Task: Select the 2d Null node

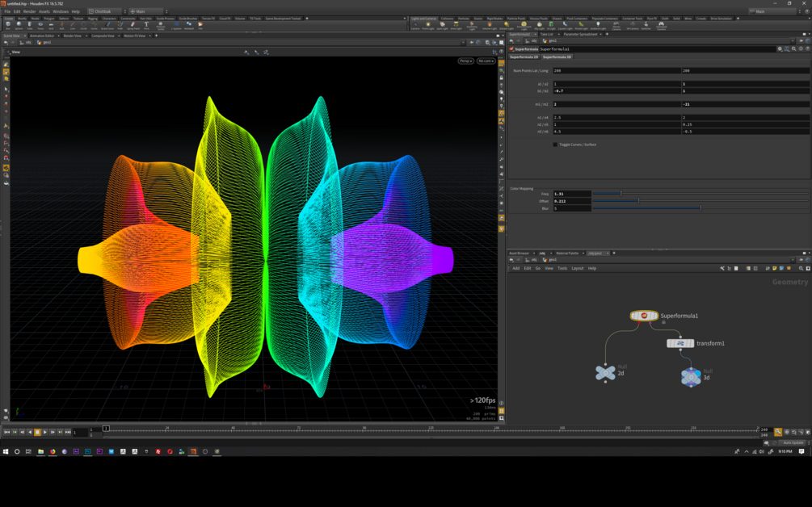Action: tap(605, 372)
